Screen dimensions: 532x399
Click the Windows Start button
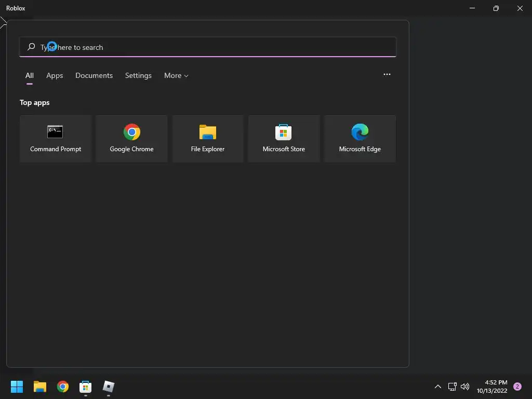click(x=17, y=387)
